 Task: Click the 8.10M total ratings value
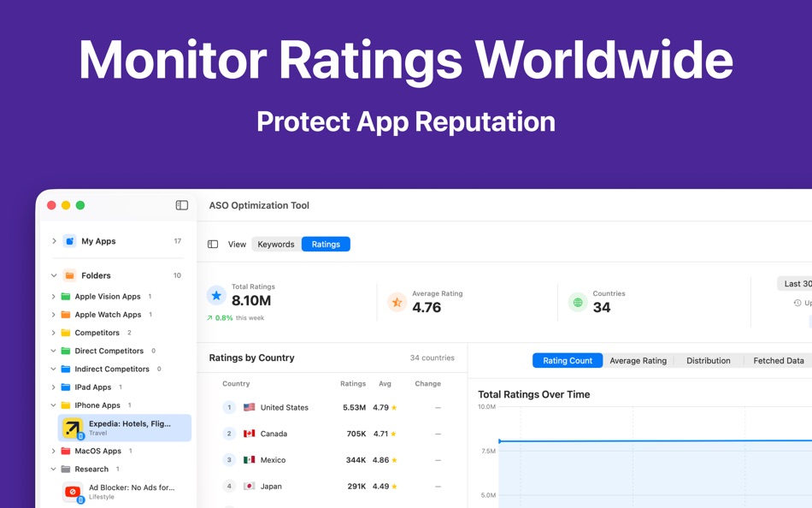pyautogui.click(x=251, y=301)
